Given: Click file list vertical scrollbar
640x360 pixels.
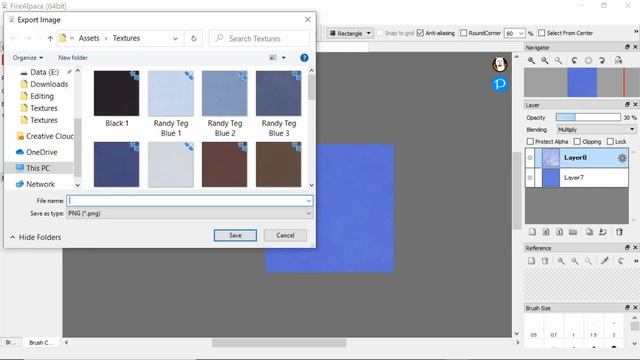Looking at the screenshot, I should (x=311, y=87).
